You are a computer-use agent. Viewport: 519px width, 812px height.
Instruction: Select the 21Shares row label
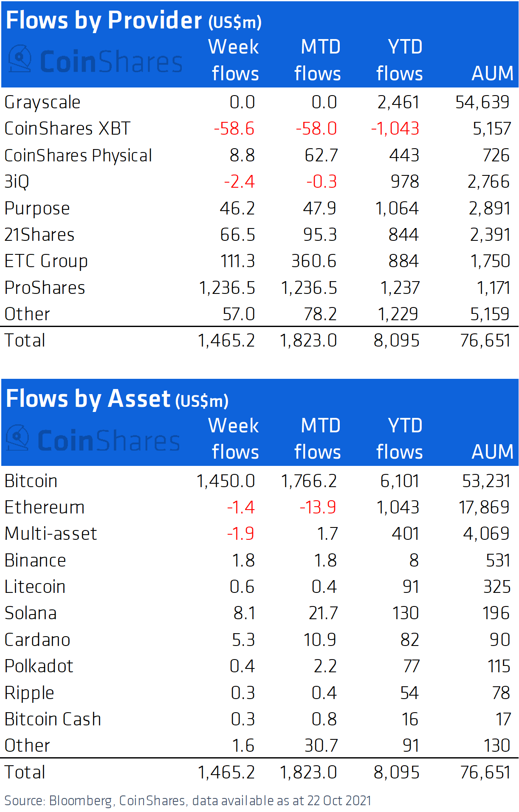[39, 235]
